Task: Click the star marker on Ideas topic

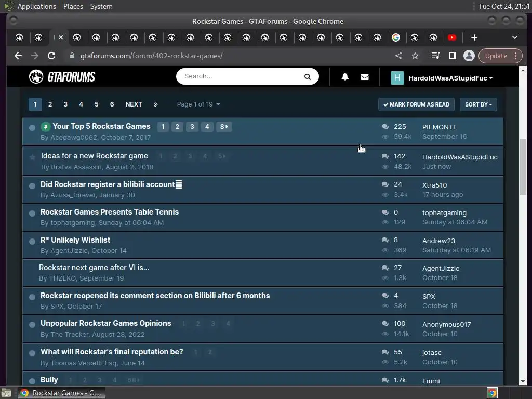Action: [x=32, y=157]
